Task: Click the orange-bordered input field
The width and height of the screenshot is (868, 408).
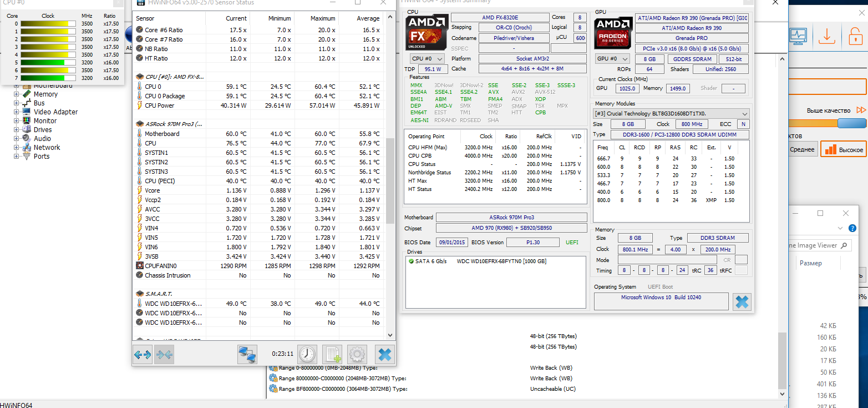Action: [x=828, y=87]
